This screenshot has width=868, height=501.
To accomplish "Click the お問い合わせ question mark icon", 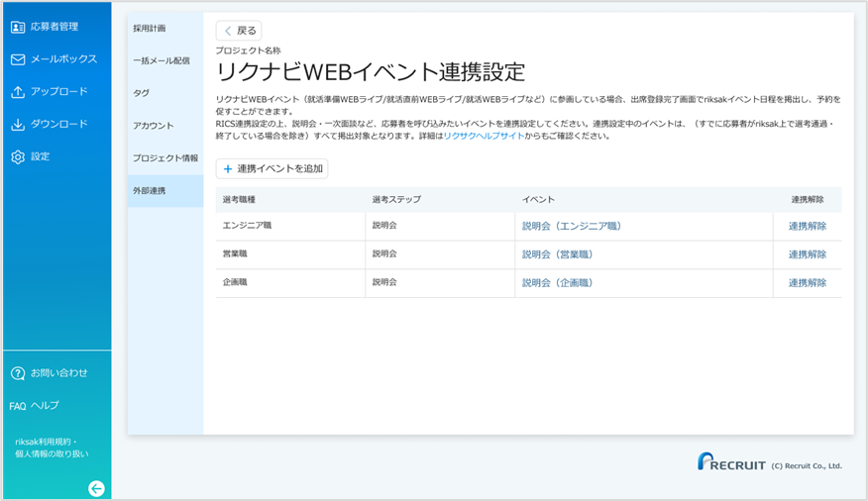I will (x=18, y=373).
